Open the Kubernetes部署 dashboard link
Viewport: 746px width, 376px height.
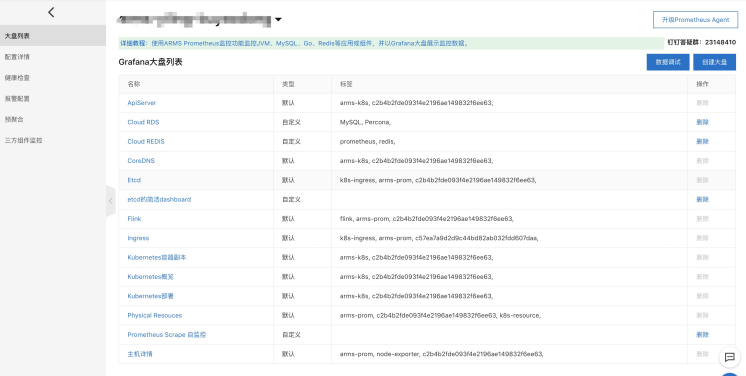click(151, 296)
